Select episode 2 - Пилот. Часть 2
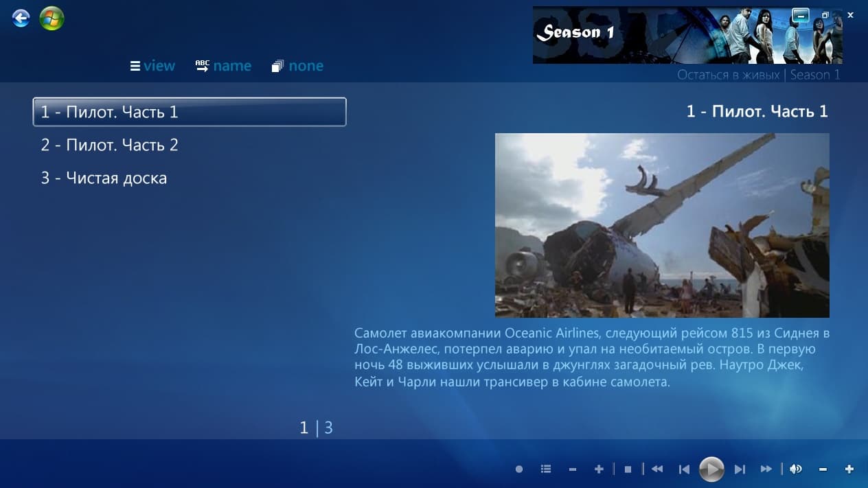868x488 pixels. tap(109, 145)
